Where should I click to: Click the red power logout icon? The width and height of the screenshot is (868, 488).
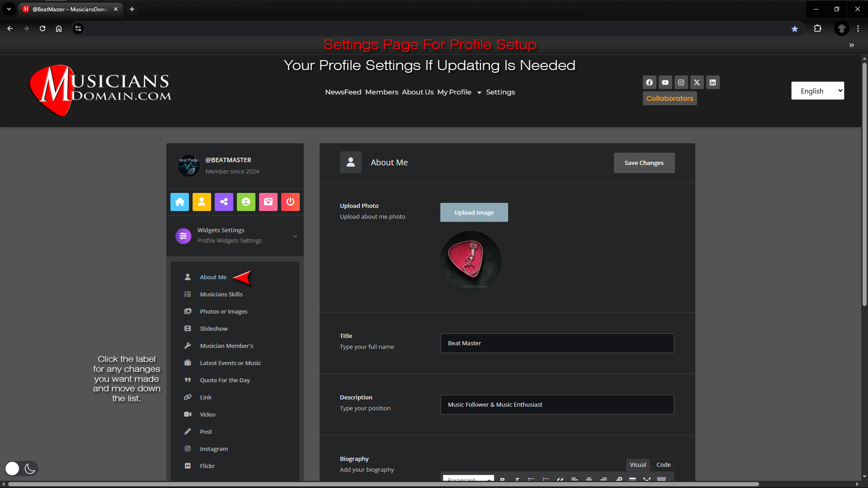[x=290, y=202]
